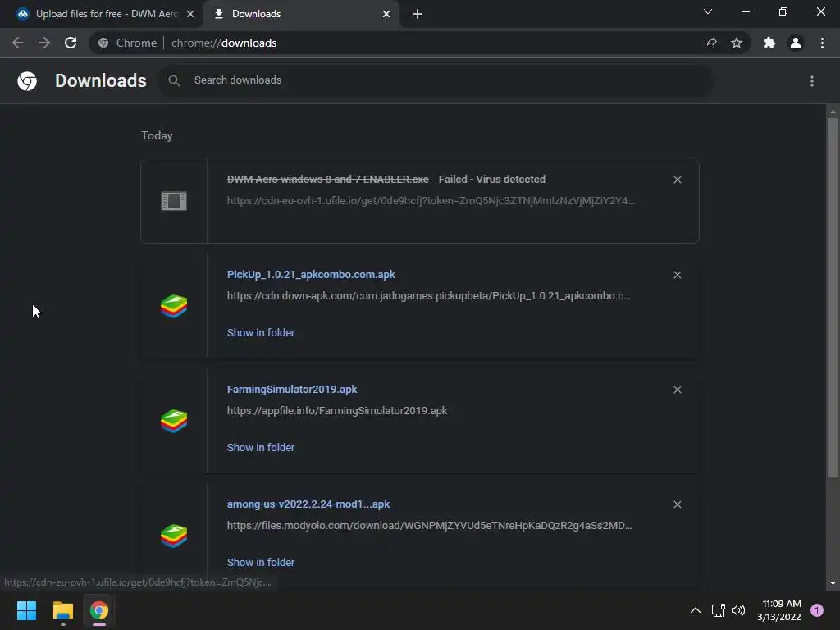Viewport: 840px width, 630px height.
Task: Open File Explorer from the taskbar
Action: pyautogui.click(x=62, y=610)
